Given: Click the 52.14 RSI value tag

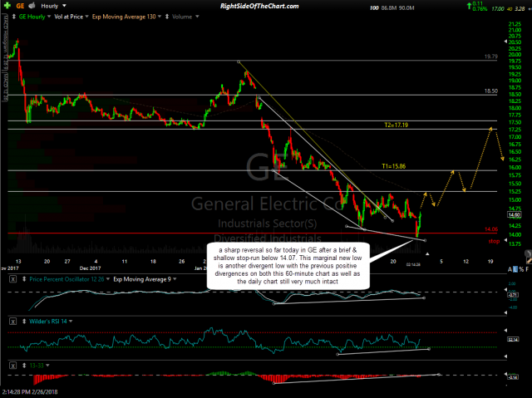Looking at the screenshot, I should (x=513, y=339).
